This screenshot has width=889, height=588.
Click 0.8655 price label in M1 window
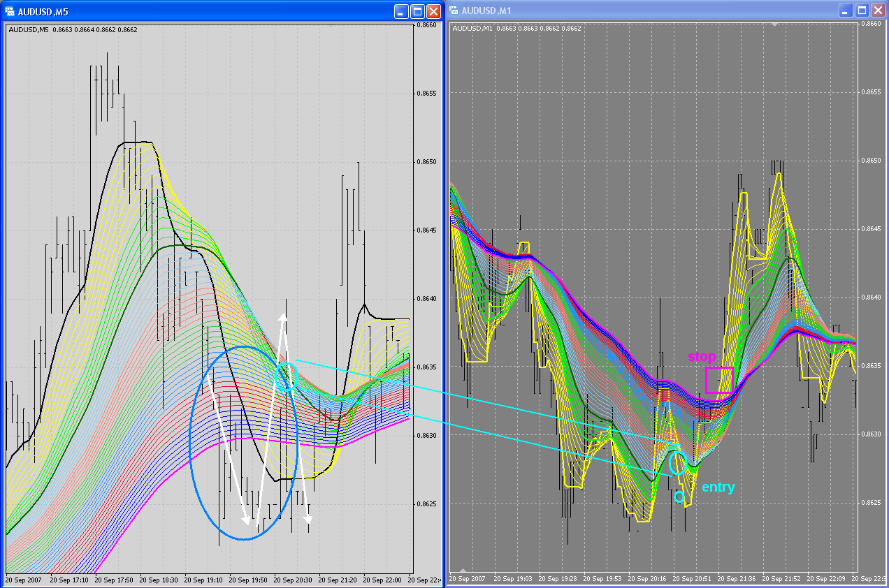coord(870,92)
